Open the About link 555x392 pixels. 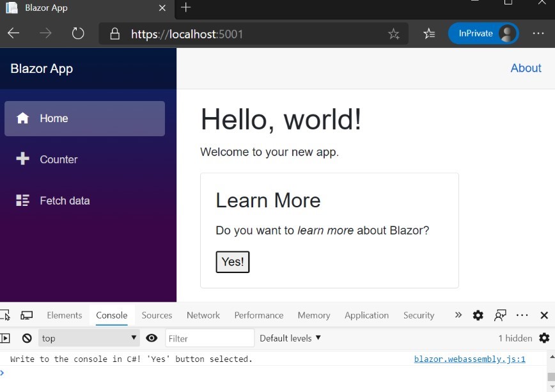[526, 68]
